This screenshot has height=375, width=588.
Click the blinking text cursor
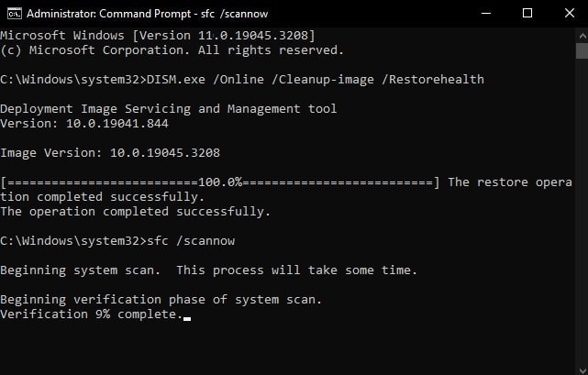point(187,317)
